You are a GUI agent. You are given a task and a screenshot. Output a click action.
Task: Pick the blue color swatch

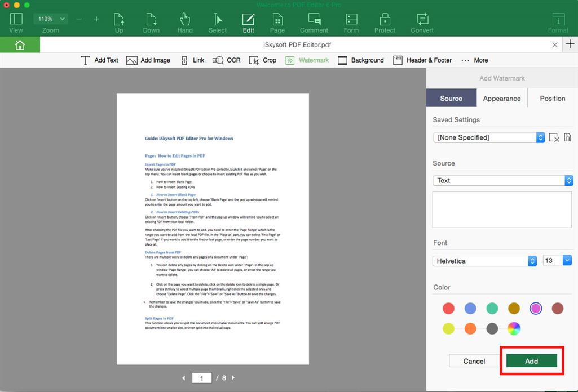470,309
